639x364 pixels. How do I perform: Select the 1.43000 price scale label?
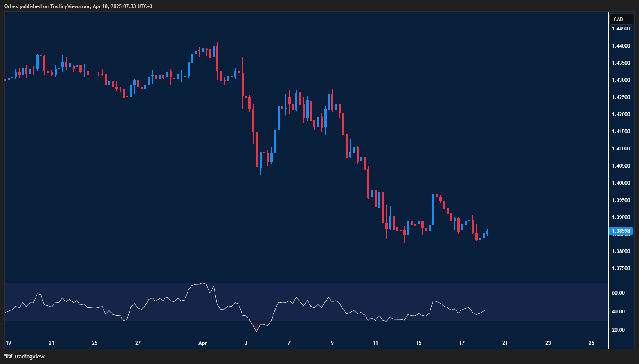(621, 80)
